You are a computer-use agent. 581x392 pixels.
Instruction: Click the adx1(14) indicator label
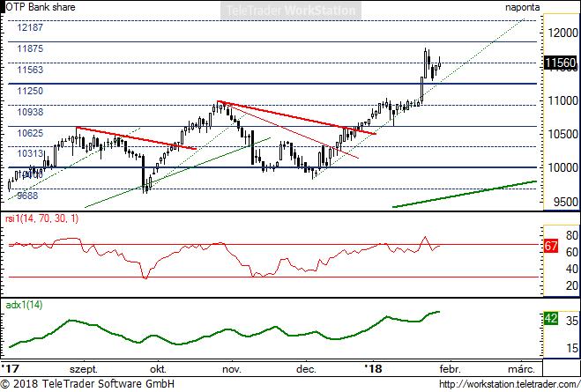click(24, 305)
